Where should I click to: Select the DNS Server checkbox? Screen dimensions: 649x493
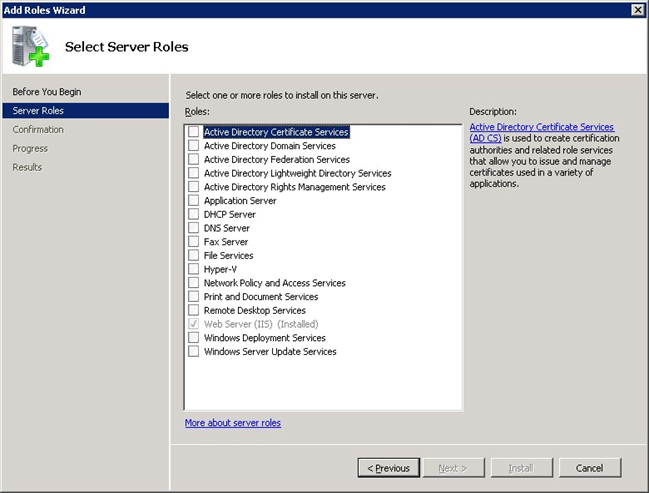tap(194, 228)
